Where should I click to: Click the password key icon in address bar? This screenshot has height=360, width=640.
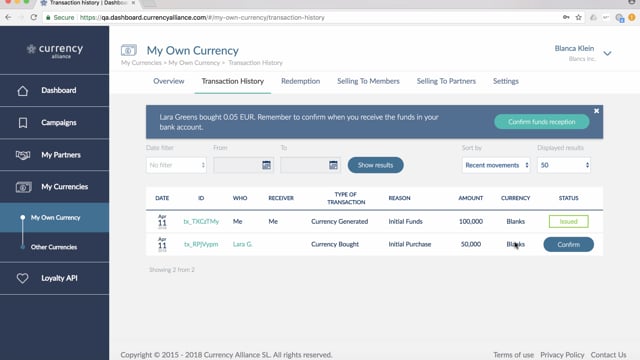566,17
